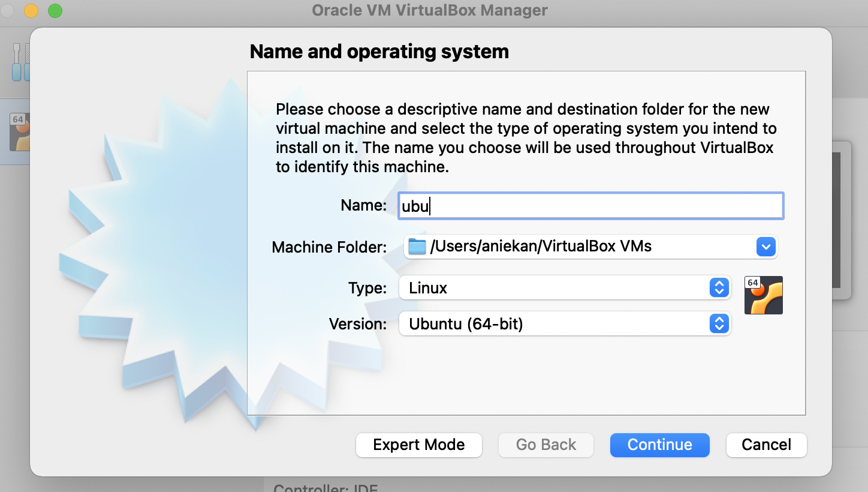Cancel the new virtual machine wizard
This screenshot has width=868, height=492.
[x=767, y=445]
